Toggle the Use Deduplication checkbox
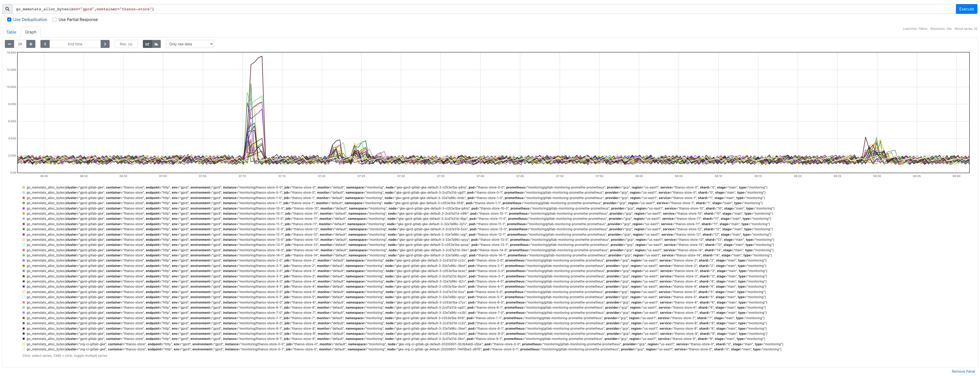The height and width of the screenshot is (376, 980). pyautogui.click(x=9, y=20)
